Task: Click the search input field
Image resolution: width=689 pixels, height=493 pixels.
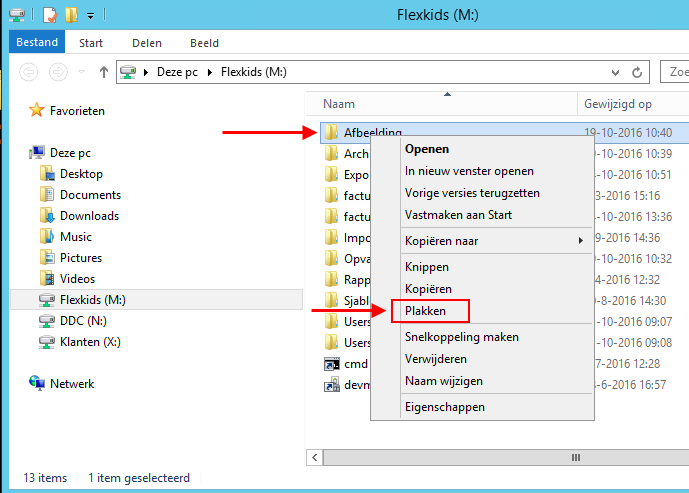Action: point(675,72)
